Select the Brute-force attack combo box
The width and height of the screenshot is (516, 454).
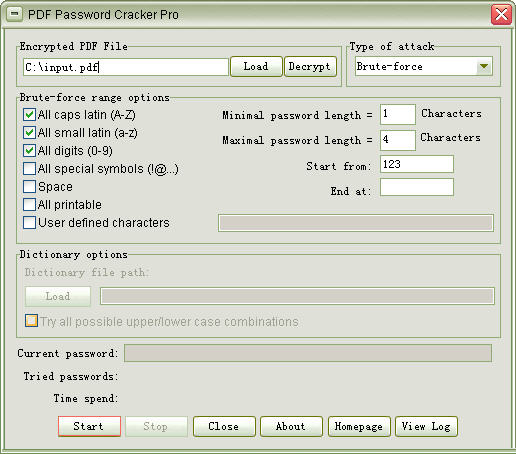click(x=424, y=66)
